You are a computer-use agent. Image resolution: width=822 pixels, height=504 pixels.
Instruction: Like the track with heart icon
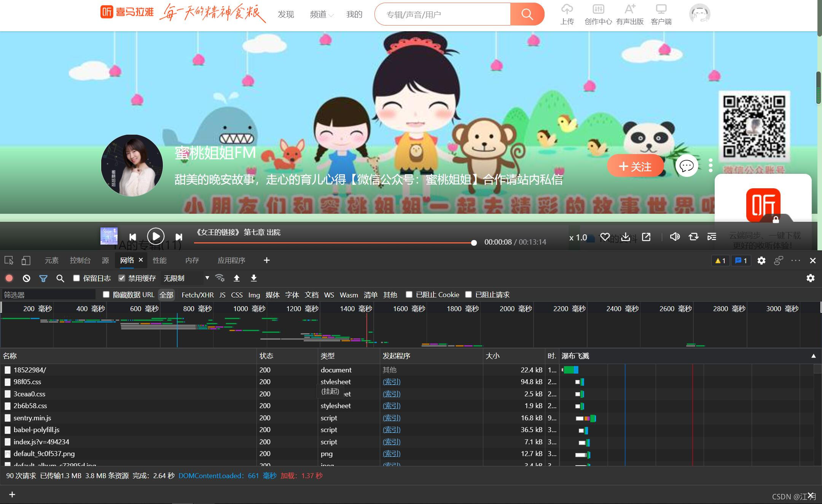point(605,237)
